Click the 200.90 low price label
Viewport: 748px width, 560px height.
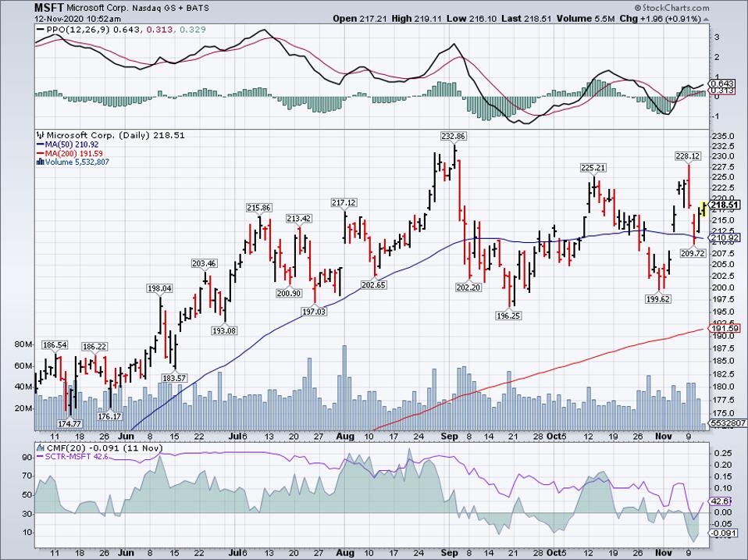click(x=289, y=293)
